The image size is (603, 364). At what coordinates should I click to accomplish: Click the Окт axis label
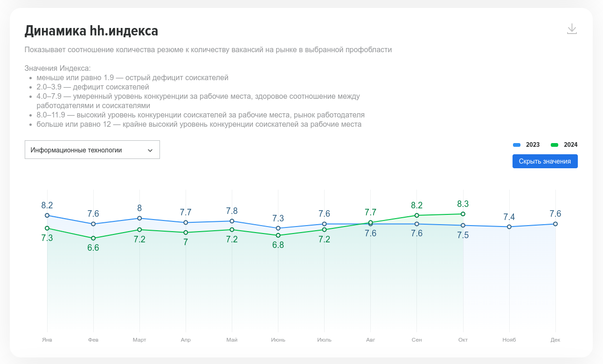(x=463, y=340)
